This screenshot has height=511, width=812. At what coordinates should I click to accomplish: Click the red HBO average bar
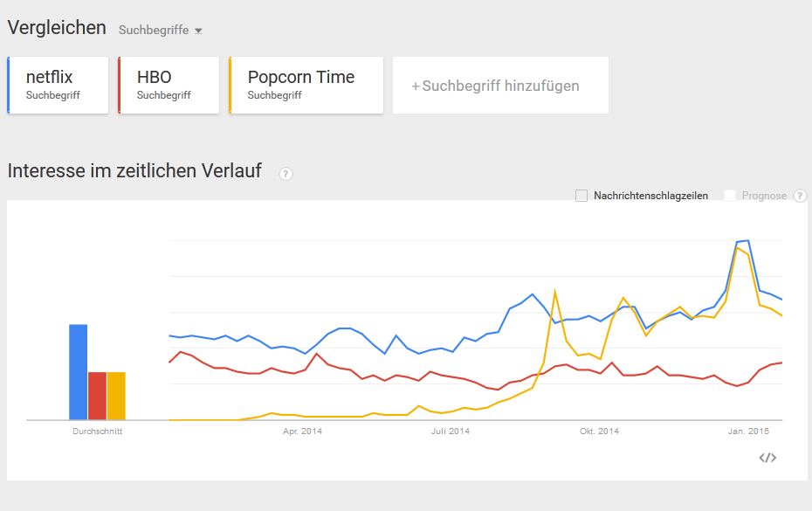[x=97, y=396]
